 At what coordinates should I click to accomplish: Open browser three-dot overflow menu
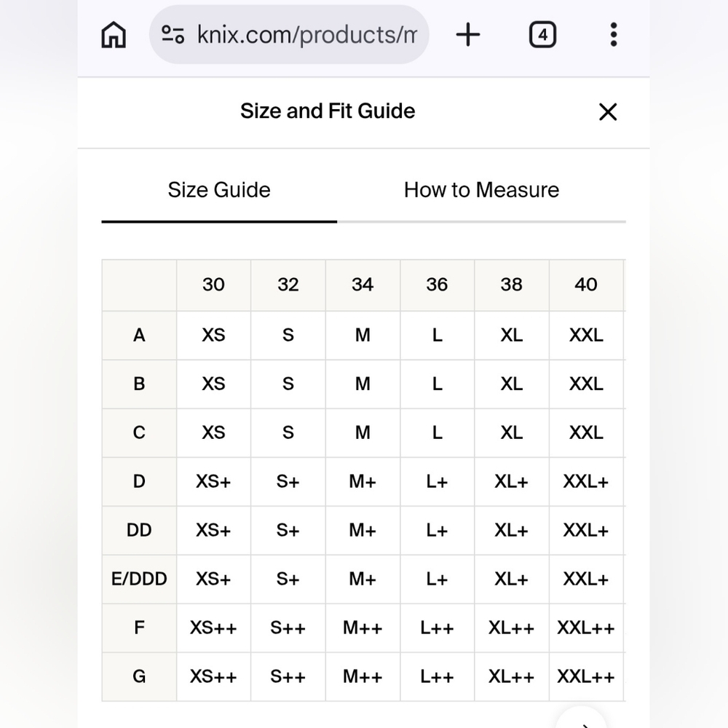point(614,35)
